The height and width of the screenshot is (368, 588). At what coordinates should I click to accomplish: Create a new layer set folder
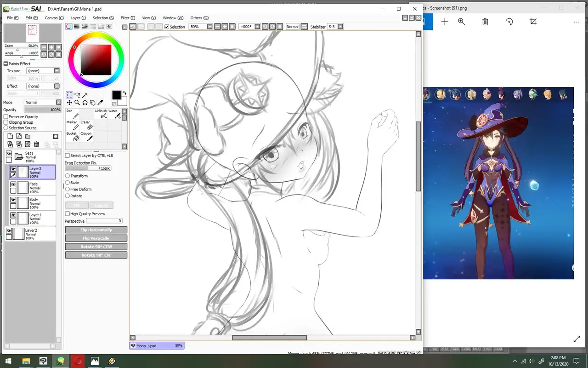point(28,137)
